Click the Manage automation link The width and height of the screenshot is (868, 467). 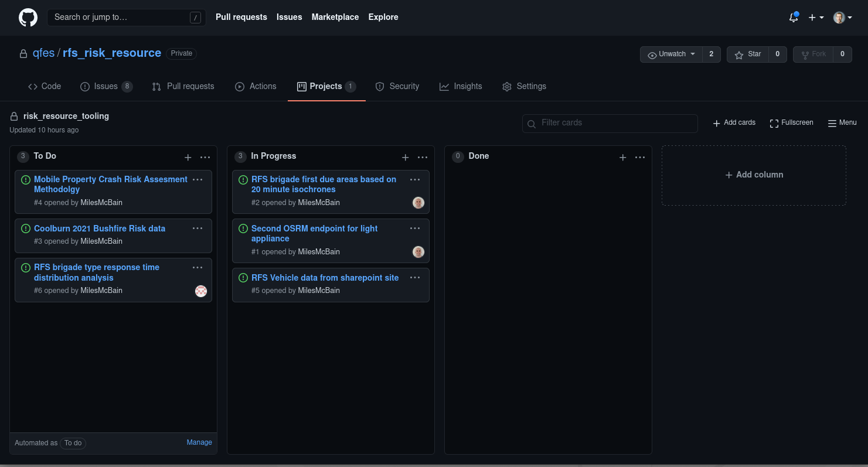[199, 442]
